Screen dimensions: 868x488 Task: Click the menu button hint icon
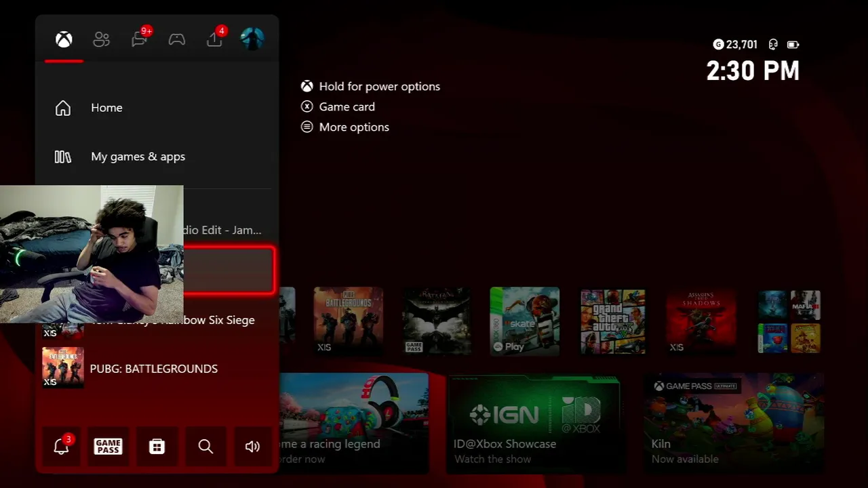tap(307, 127)
